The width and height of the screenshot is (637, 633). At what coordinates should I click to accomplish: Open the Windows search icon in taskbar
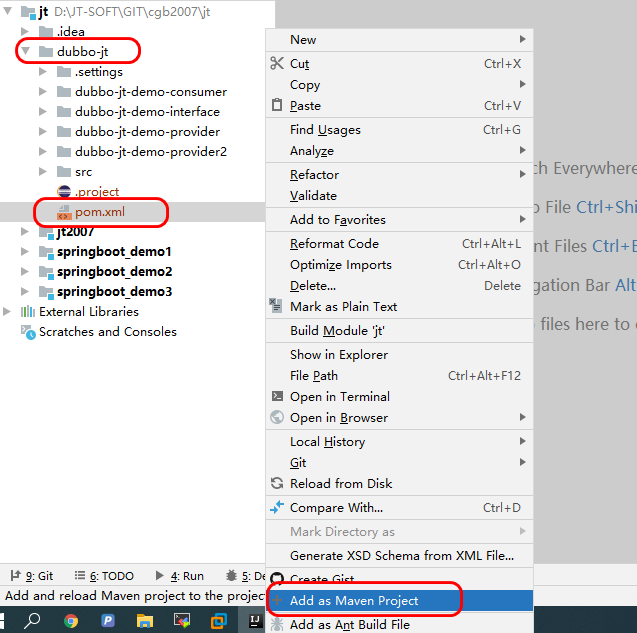pos(32,620)
